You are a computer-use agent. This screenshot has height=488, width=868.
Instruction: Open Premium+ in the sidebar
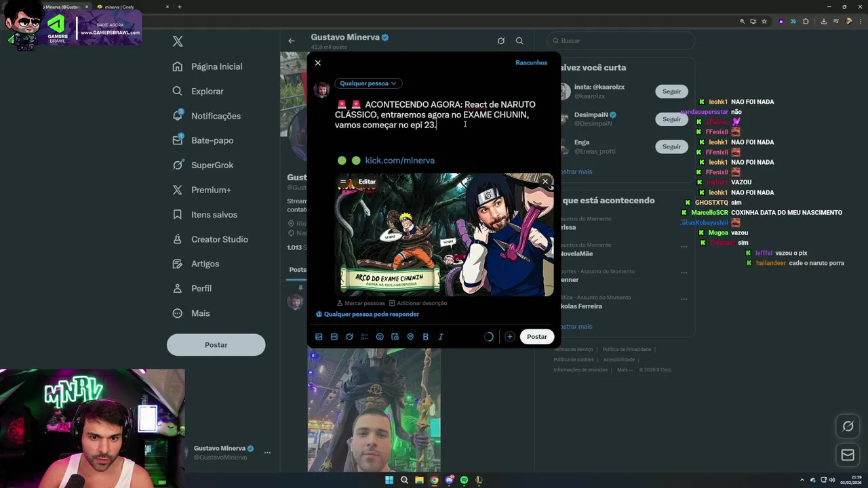(202, 190)
